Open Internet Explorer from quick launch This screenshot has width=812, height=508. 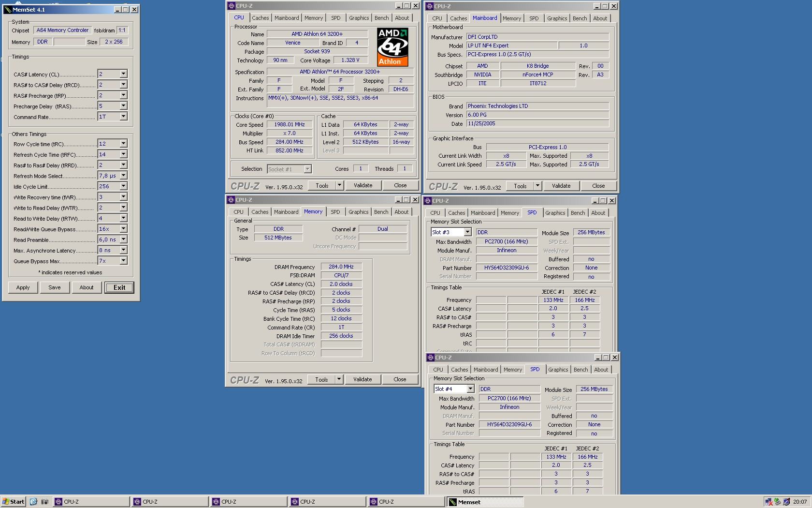[33, 502]
